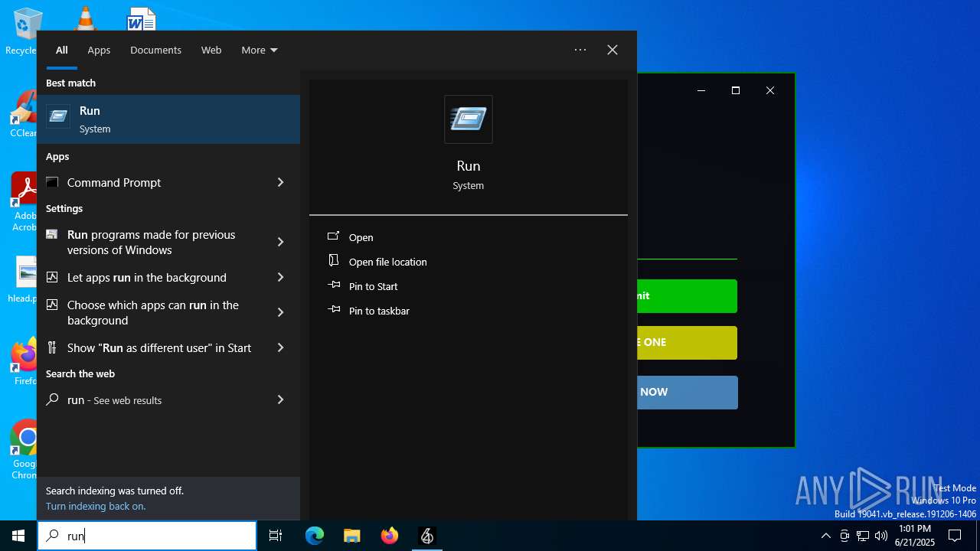Screen dimensions: 980x551
Task: Select Run programs made for previous versions text
Action: click(151, 242)
